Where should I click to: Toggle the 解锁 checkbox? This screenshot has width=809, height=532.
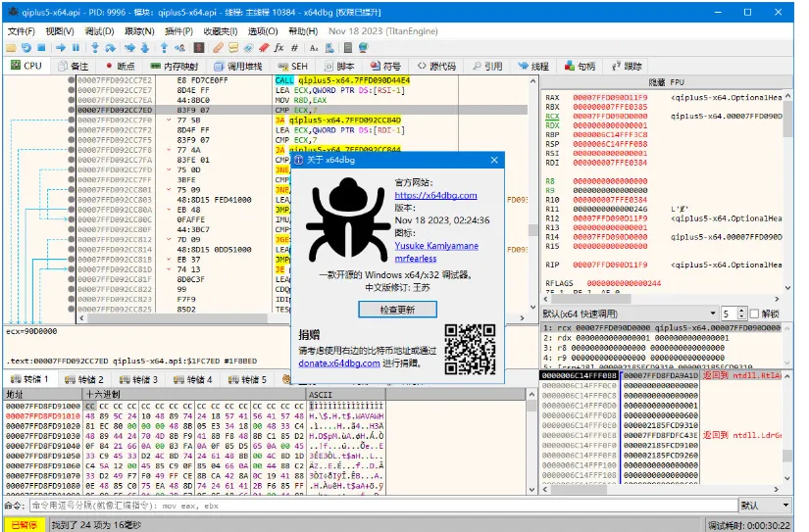coord(754,314)
